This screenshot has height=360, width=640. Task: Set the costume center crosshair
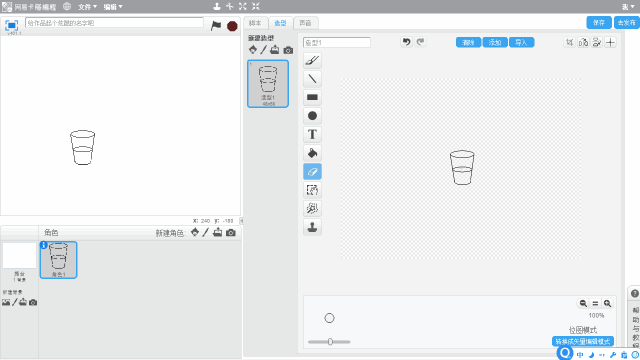click(x=610, y=42)
